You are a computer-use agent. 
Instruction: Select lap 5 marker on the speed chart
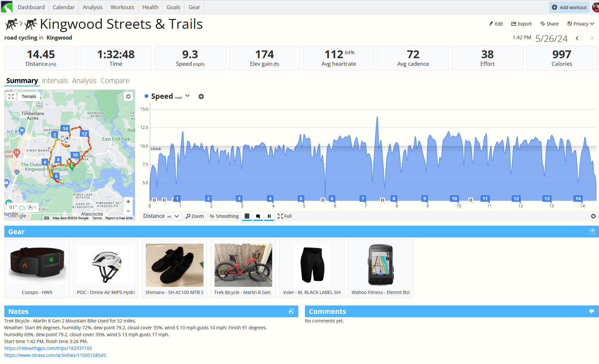[301, 199]
